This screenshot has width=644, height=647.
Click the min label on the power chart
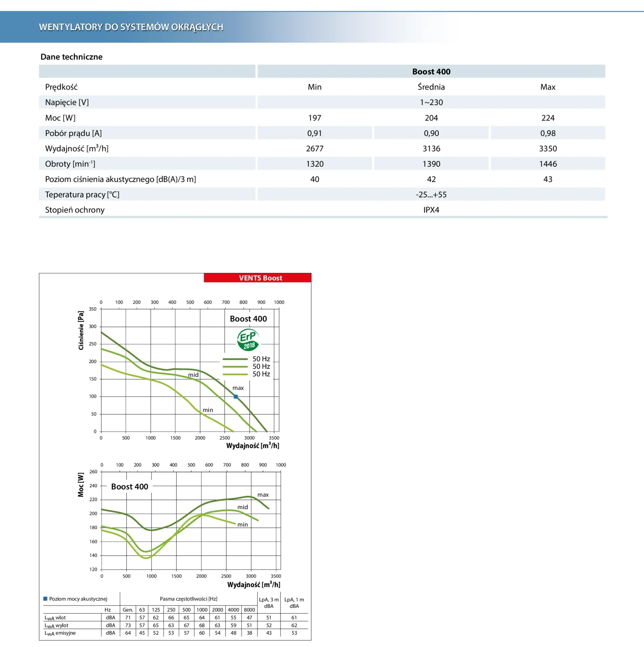point(242,525)
